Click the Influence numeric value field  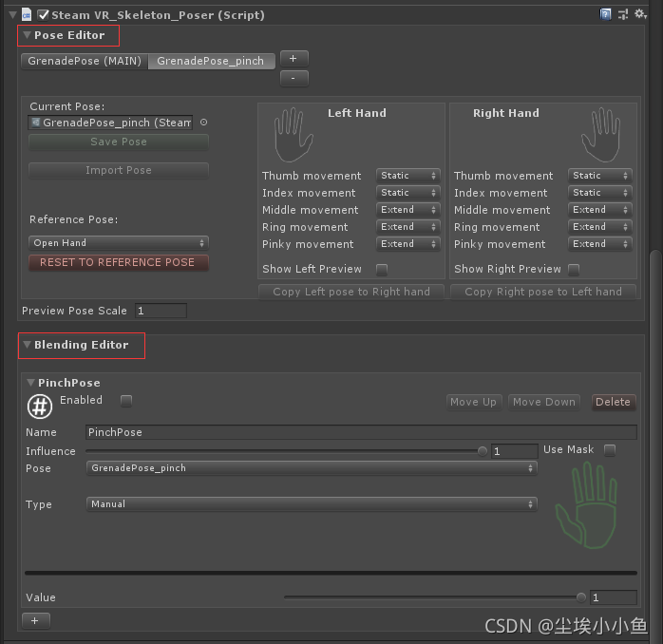[514, 451]
